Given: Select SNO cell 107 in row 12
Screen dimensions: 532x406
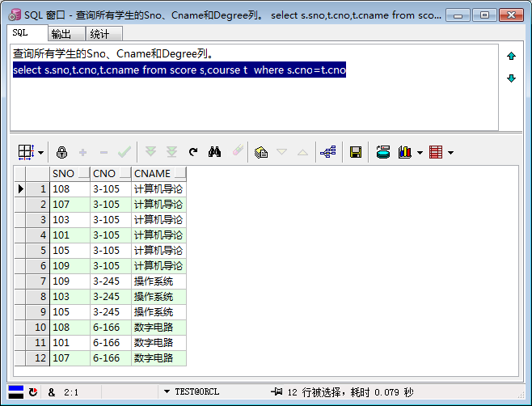Looking at the screenshot, I should pos(70,358).
